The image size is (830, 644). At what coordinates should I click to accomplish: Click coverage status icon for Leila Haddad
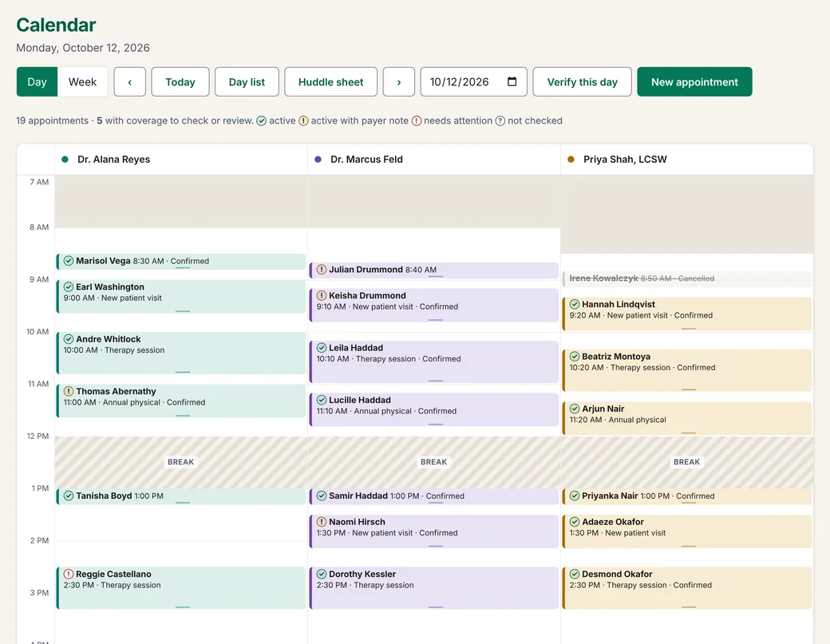pos(322,348)
